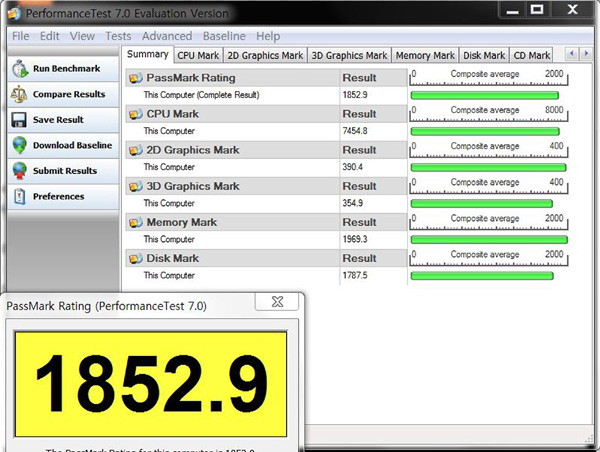Click the Run Benchmark button label

67,69
